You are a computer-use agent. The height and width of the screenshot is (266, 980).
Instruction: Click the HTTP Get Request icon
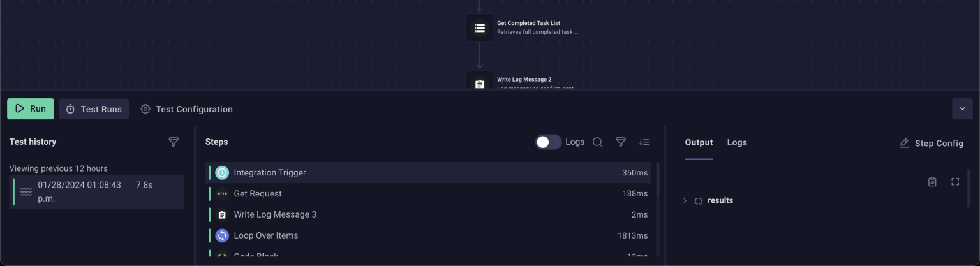(222, 194)
